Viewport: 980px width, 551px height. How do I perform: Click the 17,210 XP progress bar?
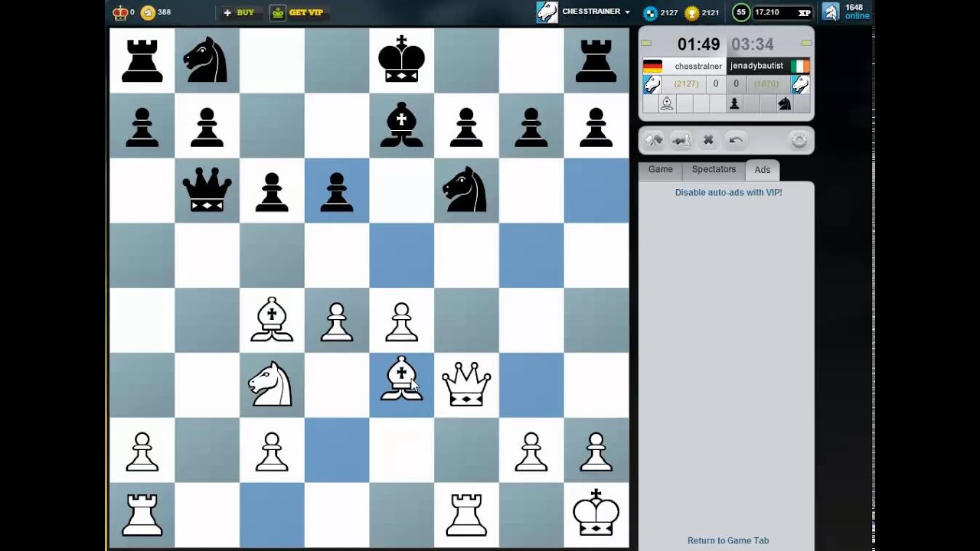(x=782, y=12)
